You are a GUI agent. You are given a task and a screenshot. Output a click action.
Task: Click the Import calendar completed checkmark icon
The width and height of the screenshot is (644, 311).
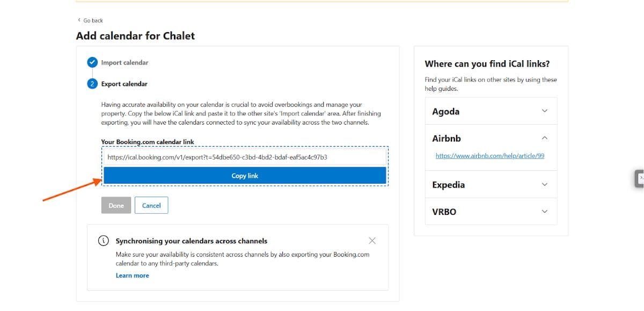coord(92,62)
